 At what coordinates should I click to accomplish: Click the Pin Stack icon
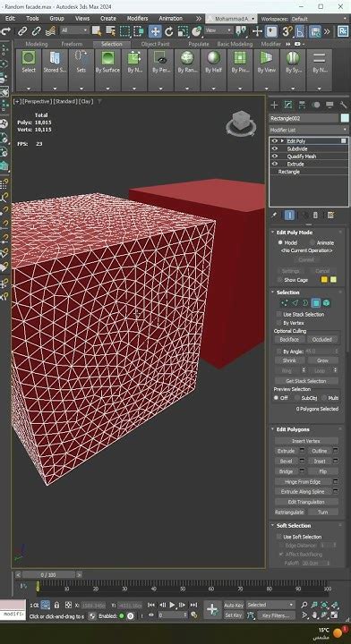(x=274, y=216)
